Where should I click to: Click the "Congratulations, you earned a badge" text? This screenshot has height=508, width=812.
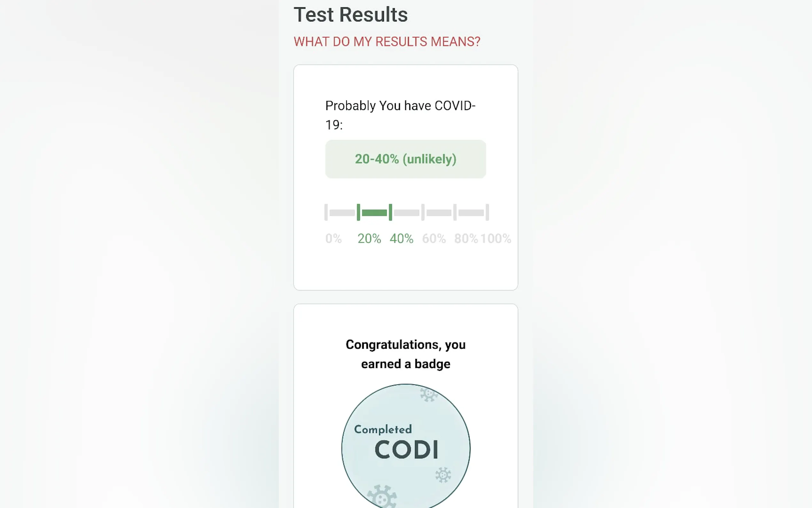405,354
